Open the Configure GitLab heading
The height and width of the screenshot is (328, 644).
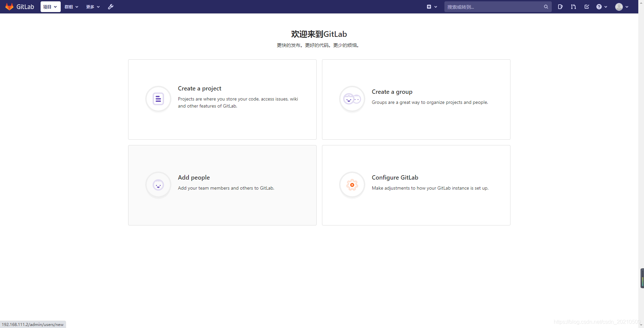point(395,178)
